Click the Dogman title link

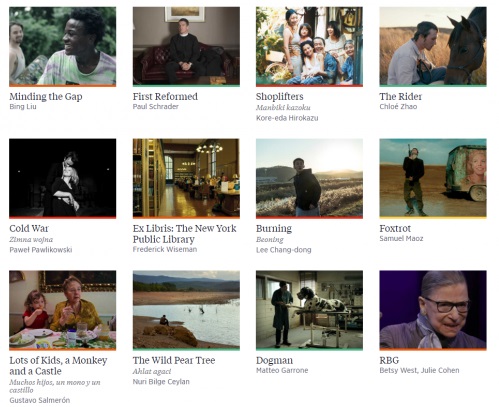(x=274, y=360)
